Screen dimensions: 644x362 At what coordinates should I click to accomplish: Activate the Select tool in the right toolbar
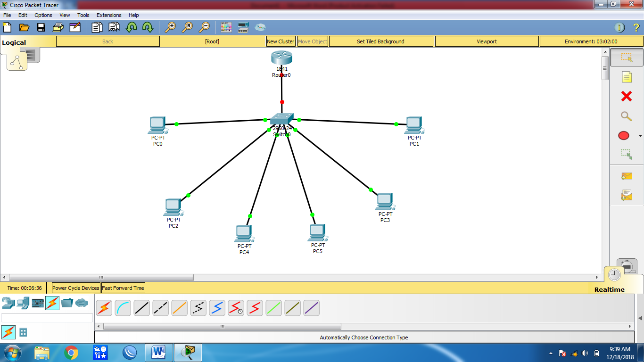point(626,57)
